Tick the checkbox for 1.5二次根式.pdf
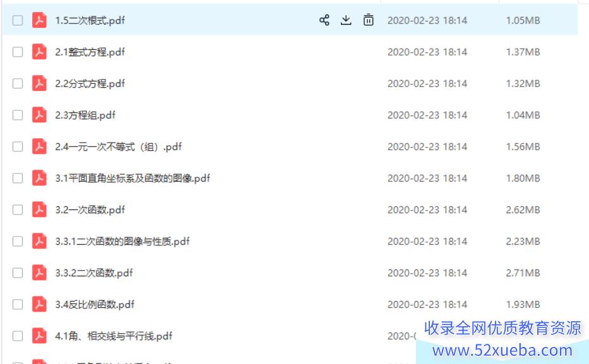This screenshot has width=589, height=364. click(18, 20)
